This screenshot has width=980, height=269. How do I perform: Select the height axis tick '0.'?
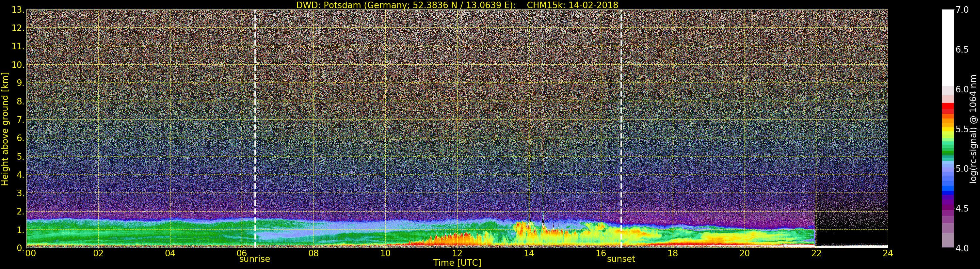pyautogui.click(x=21, y=248)
